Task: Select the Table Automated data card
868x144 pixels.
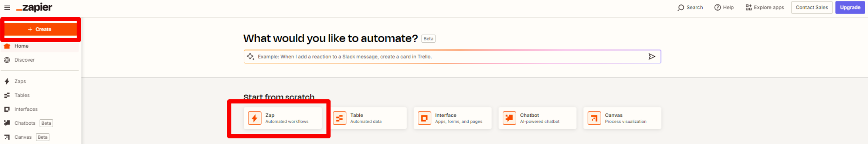Action: tap(368, 118)
